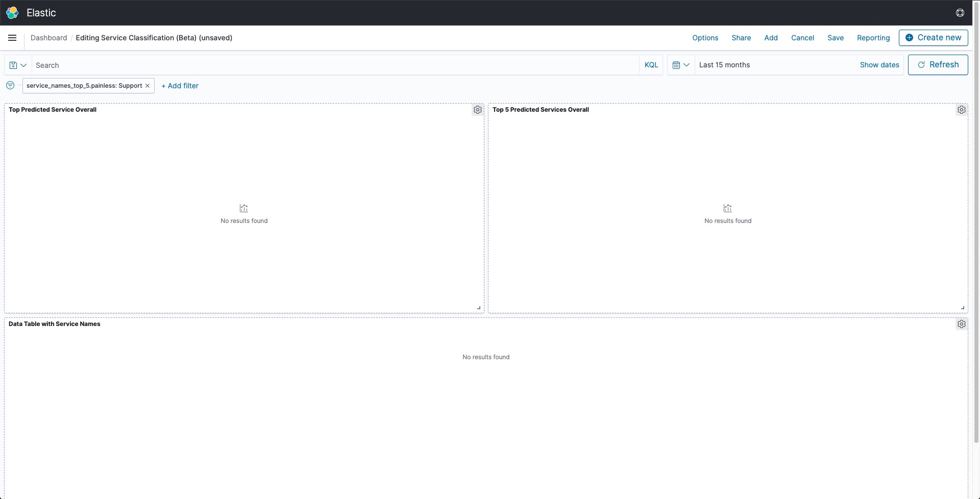The image size is (980, 499).
Task: Click the Create new button
Action: [x=933, y=38]
